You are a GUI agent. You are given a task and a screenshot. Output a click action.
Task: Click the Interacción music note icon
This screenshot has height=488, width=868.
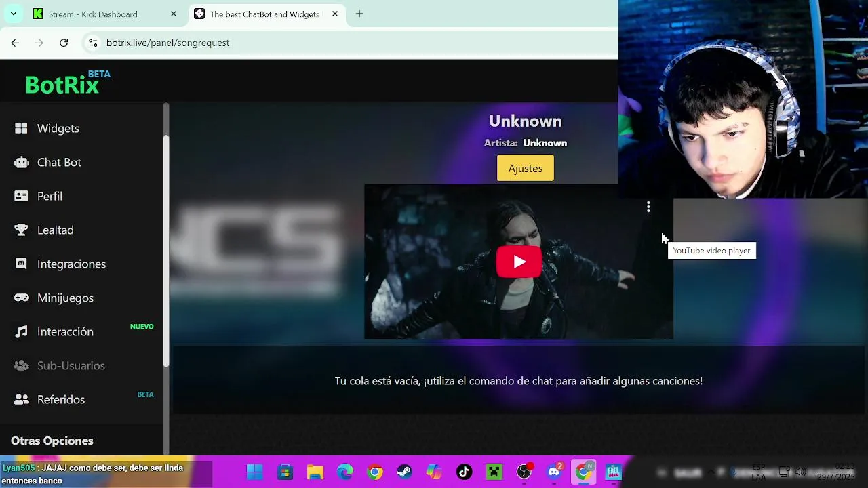pos(21,331)
